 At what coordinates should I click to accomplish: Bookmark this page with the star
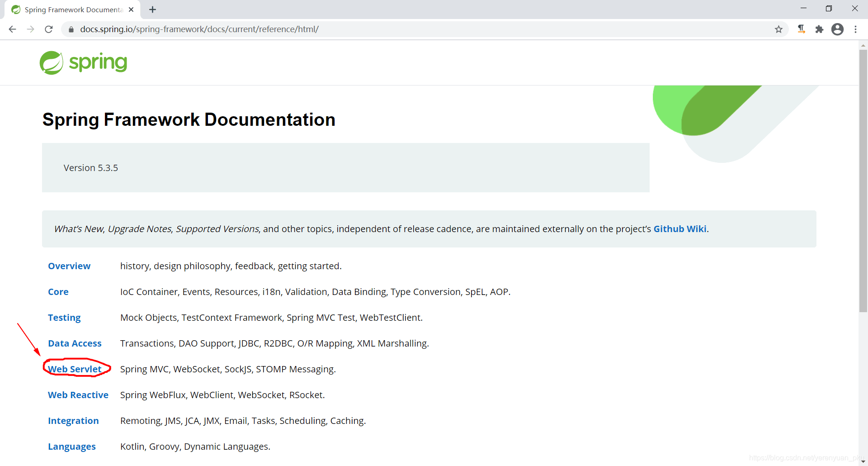click(x=778, y=29)
